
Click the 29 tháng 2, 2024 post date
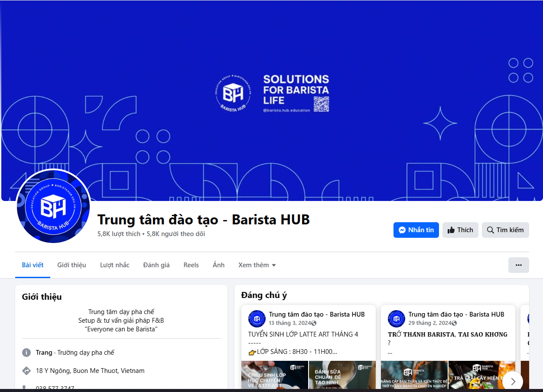(430, 323)
